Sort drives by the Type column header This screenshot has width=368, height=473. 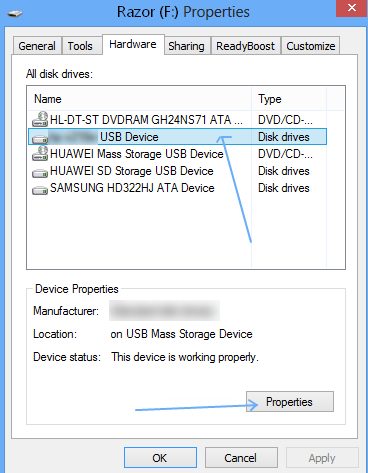point(289,99)
